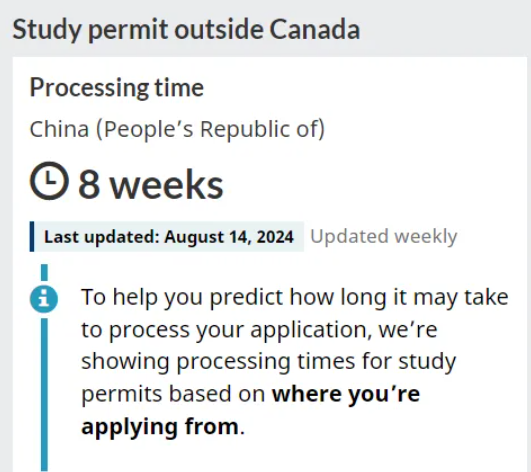Image resolution: width=531 pixels, height=472 pixels.
Task: Click the word 'weeks' in the large text
Action: coord(166,185)
